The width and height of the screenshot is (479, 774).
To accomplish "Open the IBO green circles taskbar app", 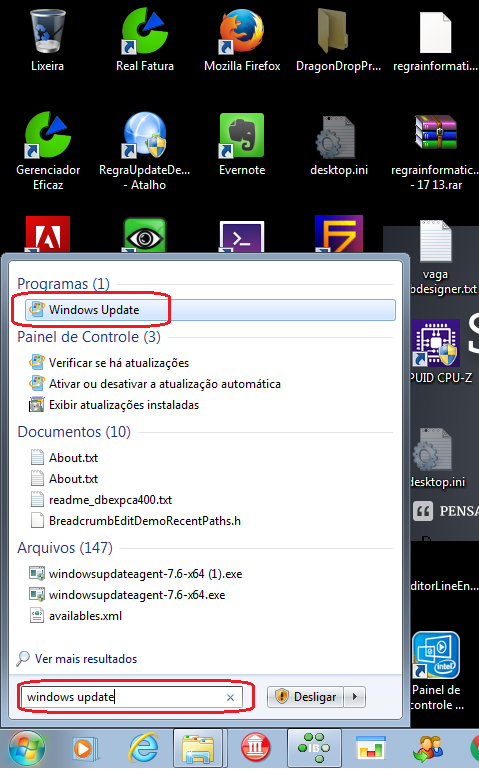I will point(314,749).
